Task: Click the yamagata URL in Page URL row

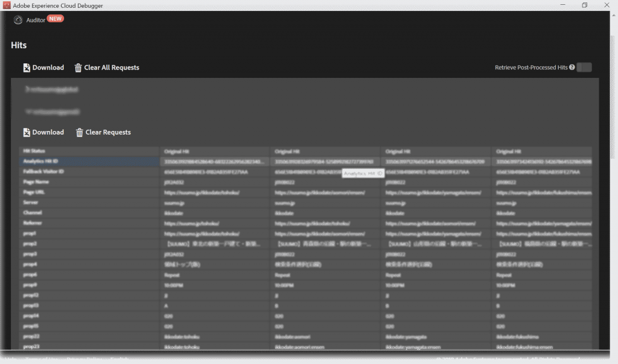Action: (433, 193)
